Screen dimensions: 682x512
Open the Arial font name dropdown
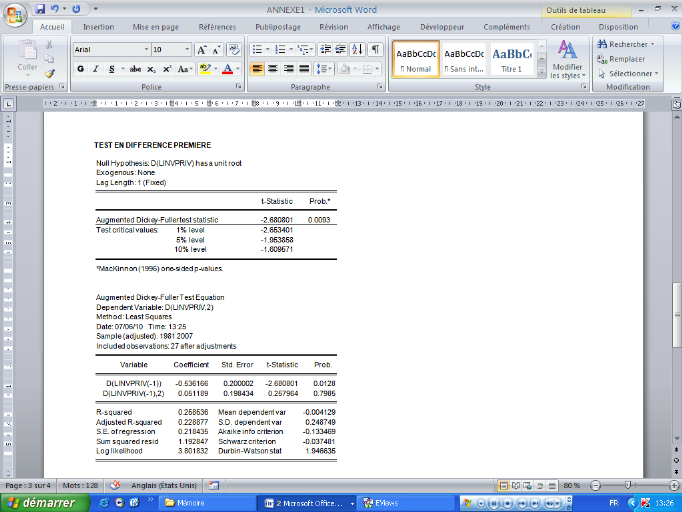(x=145, y=49)
